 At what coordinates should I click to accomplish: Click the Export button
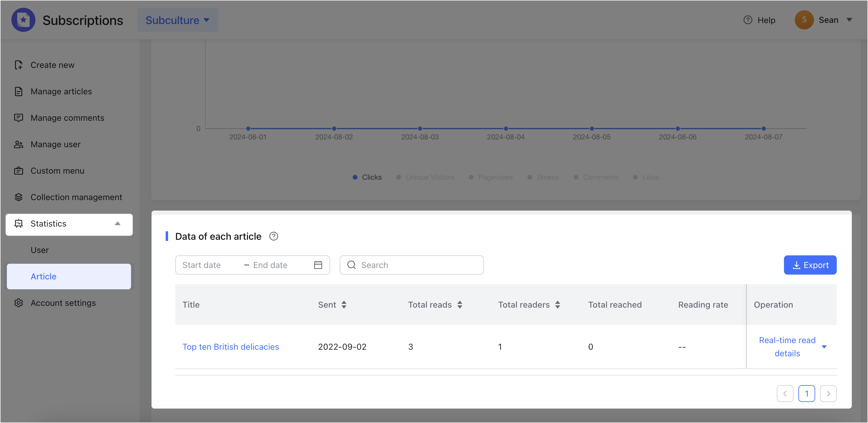pos(810,265)
